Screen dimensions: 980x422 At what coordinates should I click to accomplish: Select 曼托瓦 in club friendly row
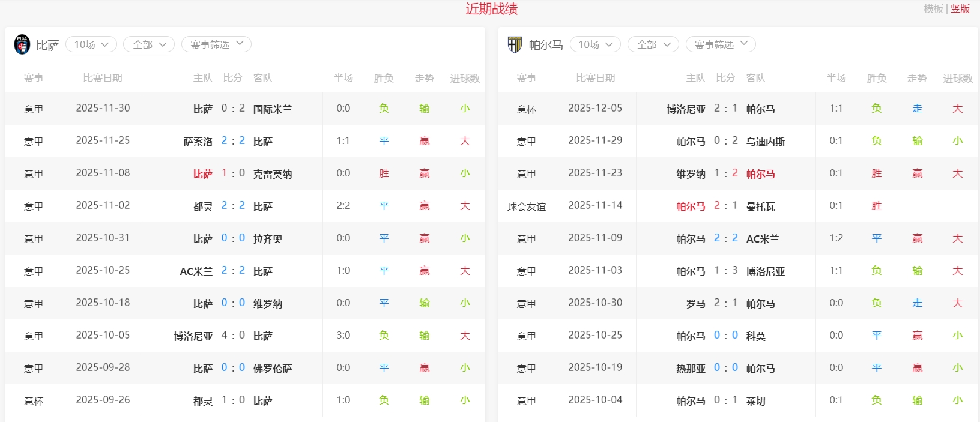point(760,206)
